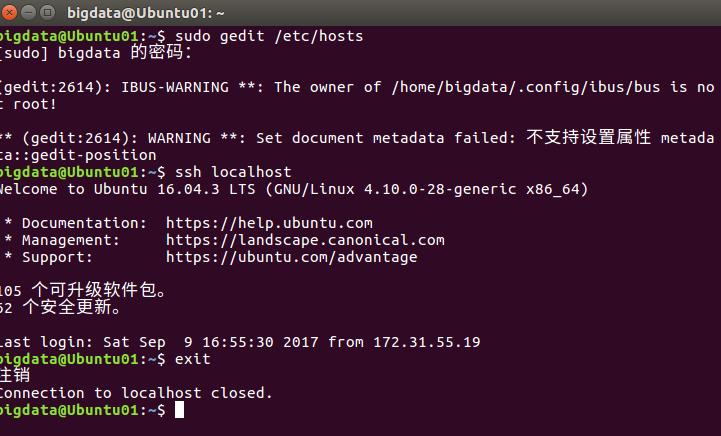Image resolution: width=721 pixels, height=436 pixels.
Task: Click the IP address 172.31.55.19
Action: coord(427,342)
